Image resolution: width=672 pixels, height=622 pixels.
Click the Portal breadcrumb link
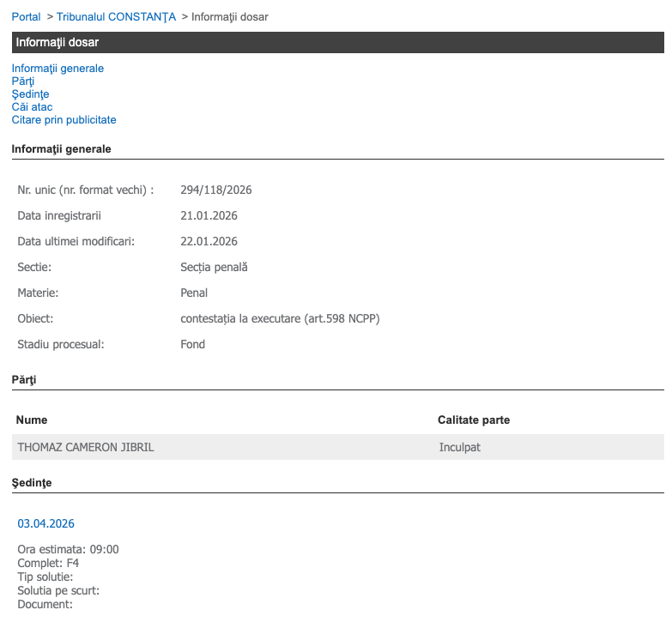click(26, 17)
